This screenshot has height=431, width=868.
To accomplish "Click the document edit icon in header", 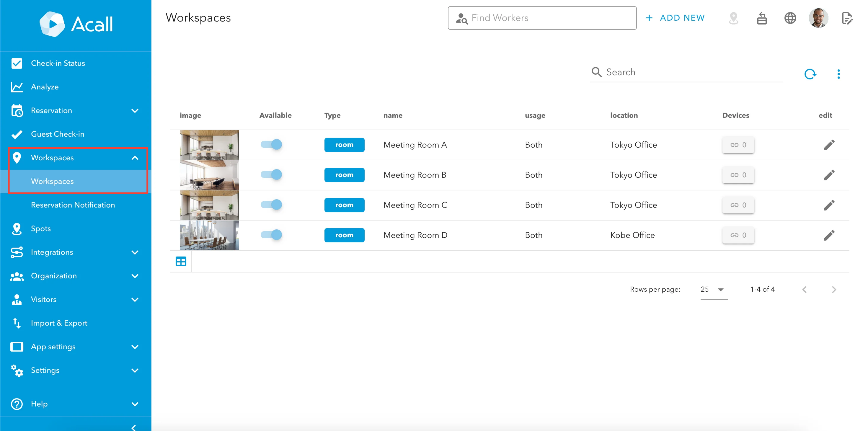I will coord(847,18).
